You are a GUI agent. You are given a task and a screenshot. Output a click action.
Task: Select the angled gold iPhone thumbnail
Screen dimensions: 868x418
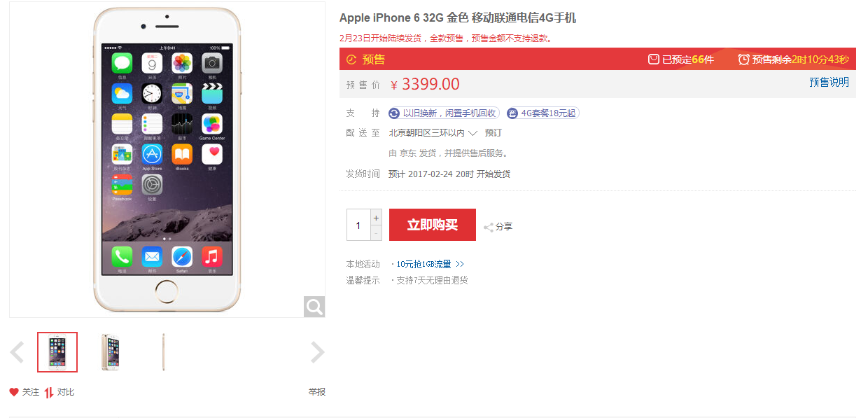[111, 352]
